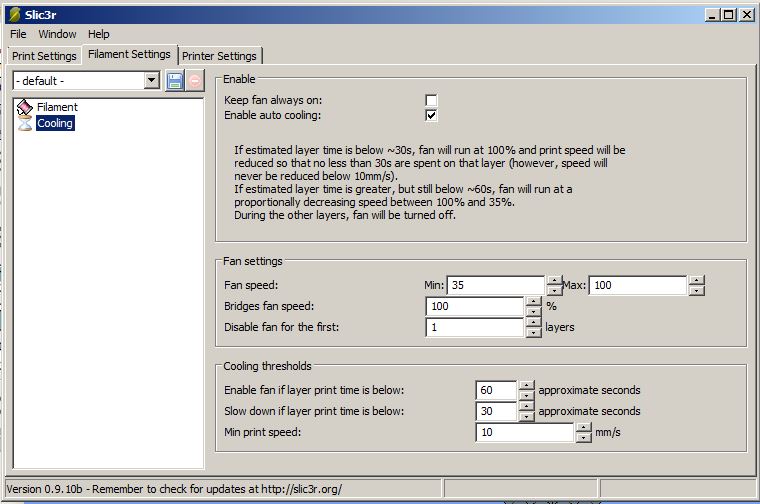Increase Max fan speed with up arrow
Viewport: 760px width, 504px height.
tap(697, 280)
